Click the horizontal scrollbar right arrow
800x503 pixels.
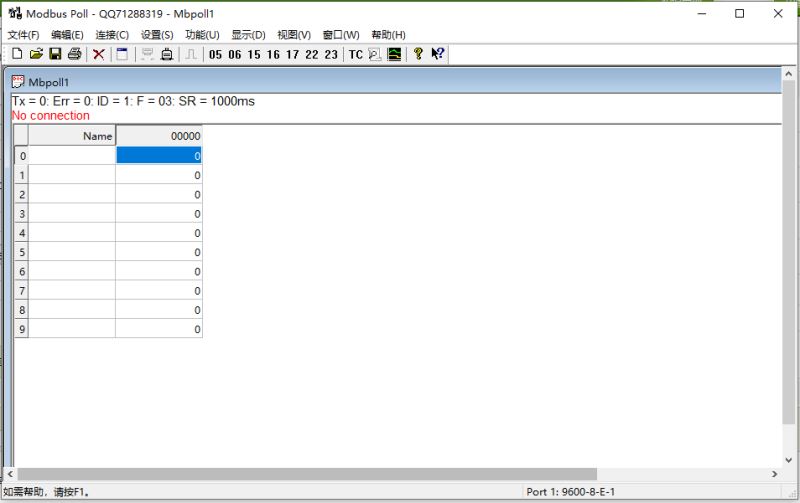point(774,473)
